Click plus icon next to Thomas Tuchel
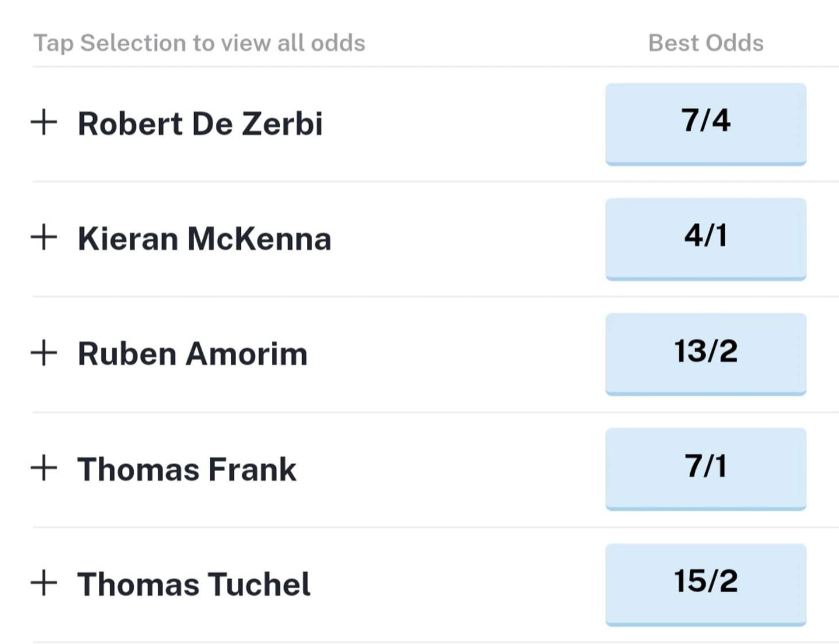Image resolution: width=839 pixels, height=644 pixels. click(x=44, y=583)
